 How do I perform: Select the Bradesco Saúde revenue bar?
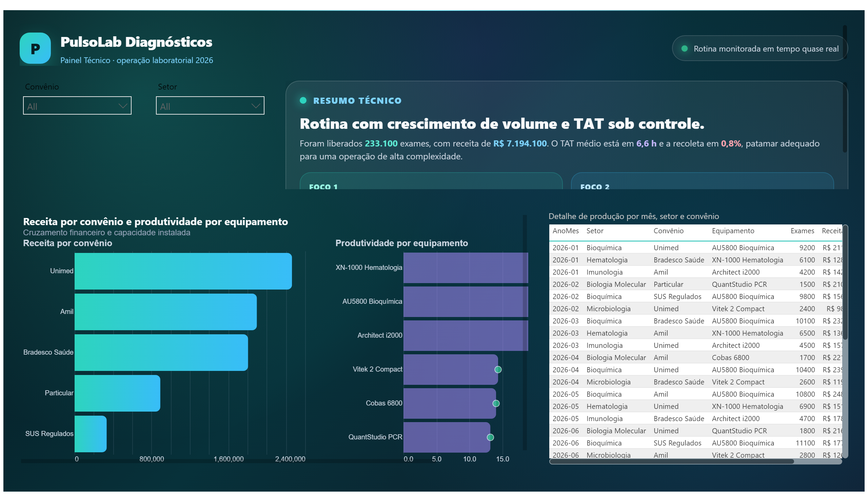click(x=161, y=353)
